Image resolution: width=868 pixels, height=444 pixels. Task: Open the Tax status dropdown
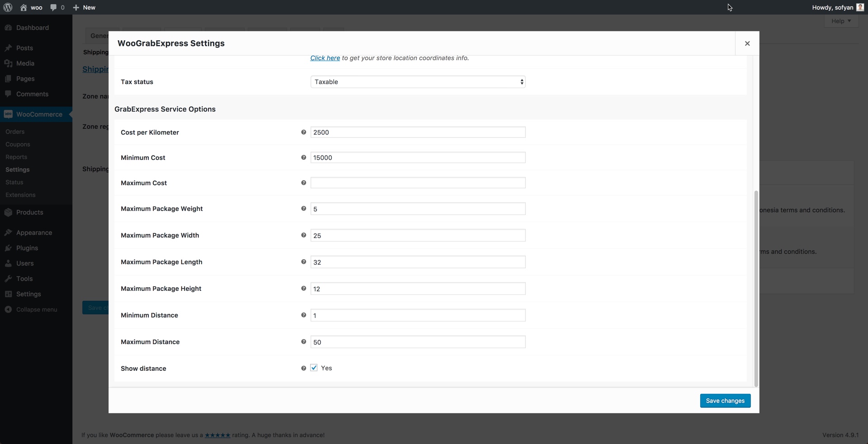418,82
